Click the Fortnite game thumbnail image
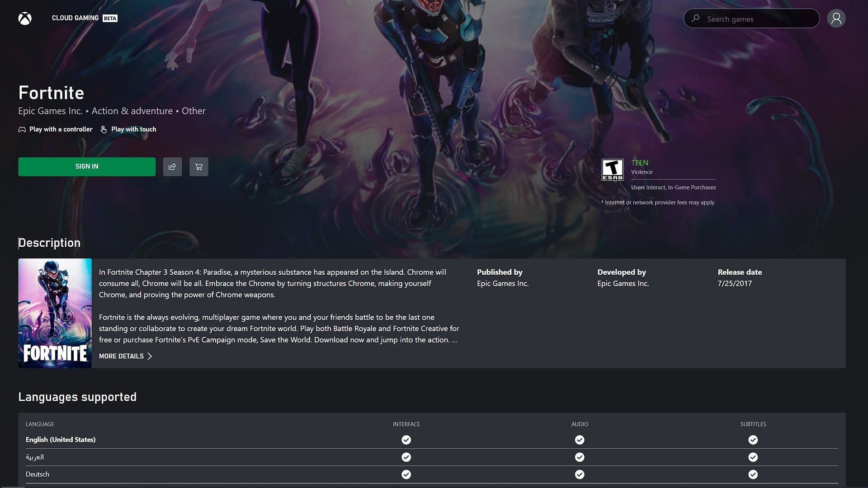This screenshot has height=488, width=868. [55, 313]
